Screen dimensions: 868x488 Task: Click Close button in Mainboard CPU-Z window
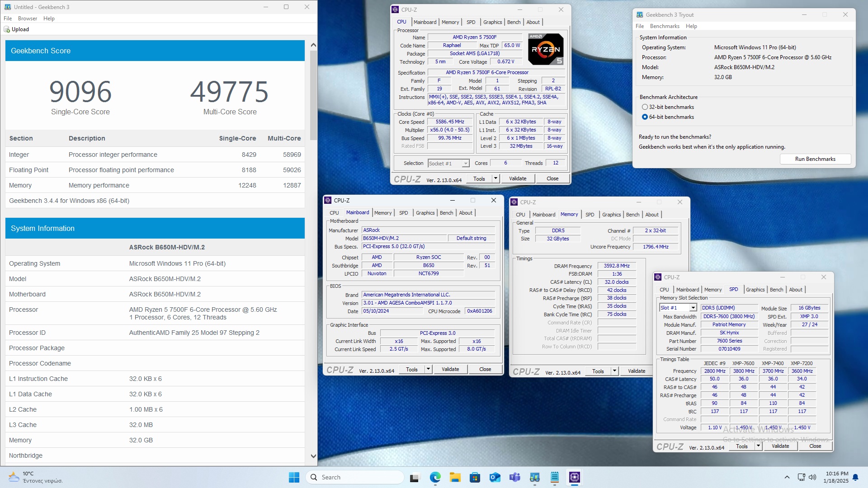pyautogui.click(x=485, y=369)
